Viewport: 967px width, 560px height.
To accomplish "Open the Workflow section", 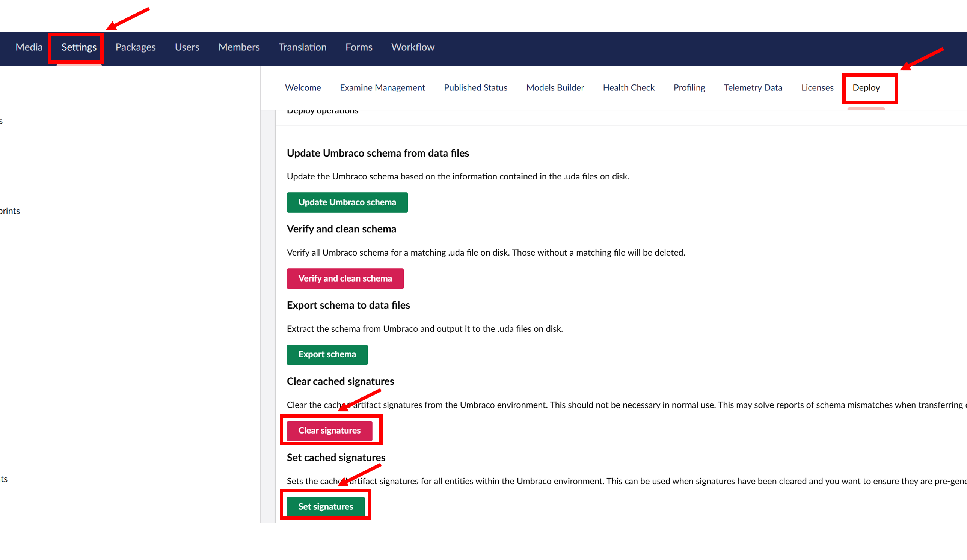I will tap(412, 47).
